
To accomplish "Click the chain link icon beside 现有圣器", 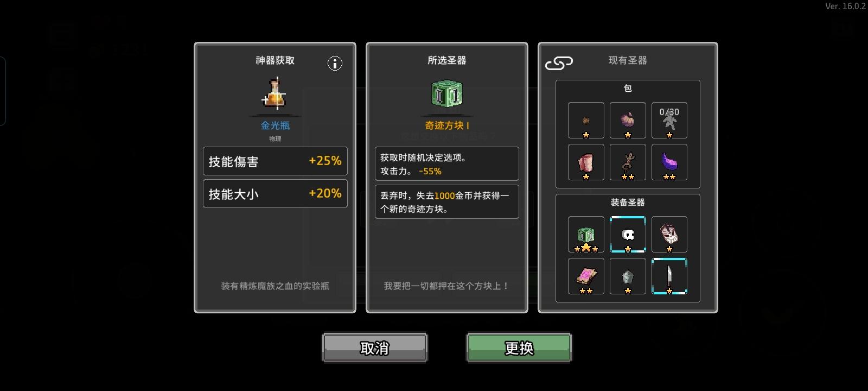I will (x=559, y=64).
